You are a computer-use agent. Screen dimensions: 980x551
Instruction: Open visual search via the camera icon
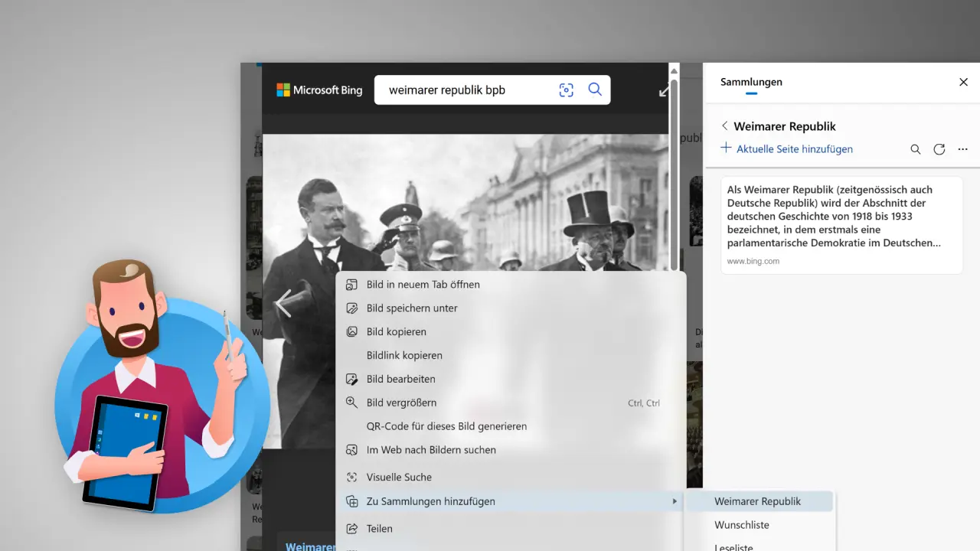coord(566,90)
